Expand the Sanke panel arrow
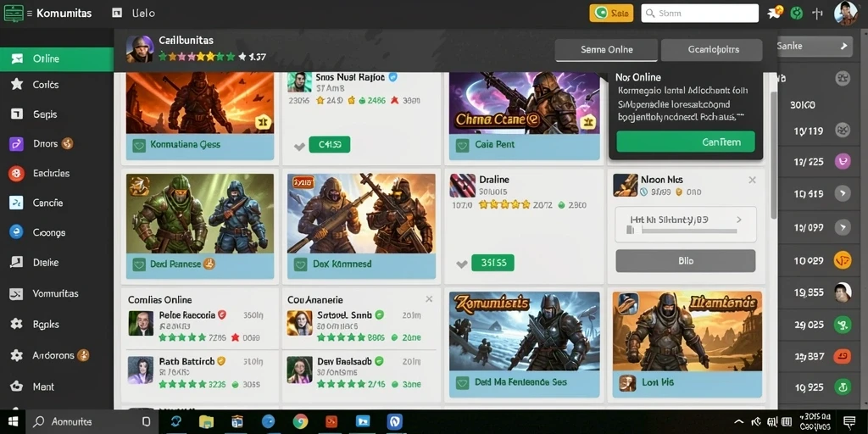The width and height of the screenshot is (868, 434). [x=843, y=47]
